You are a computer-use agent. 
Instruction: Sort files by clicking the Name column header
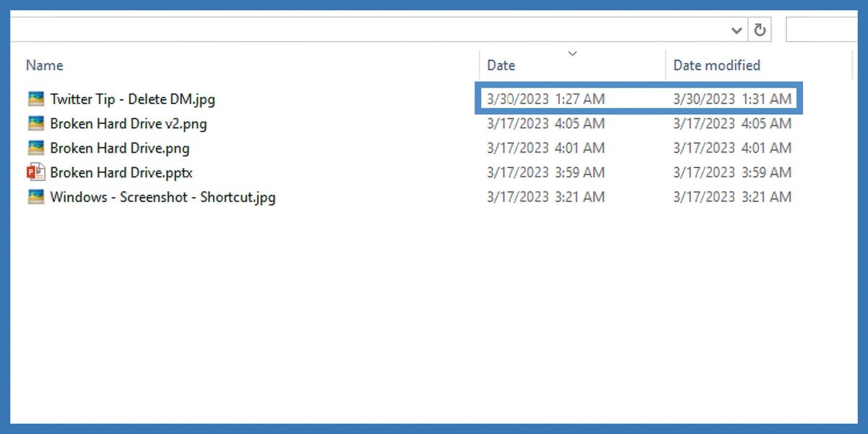[44, 65]
